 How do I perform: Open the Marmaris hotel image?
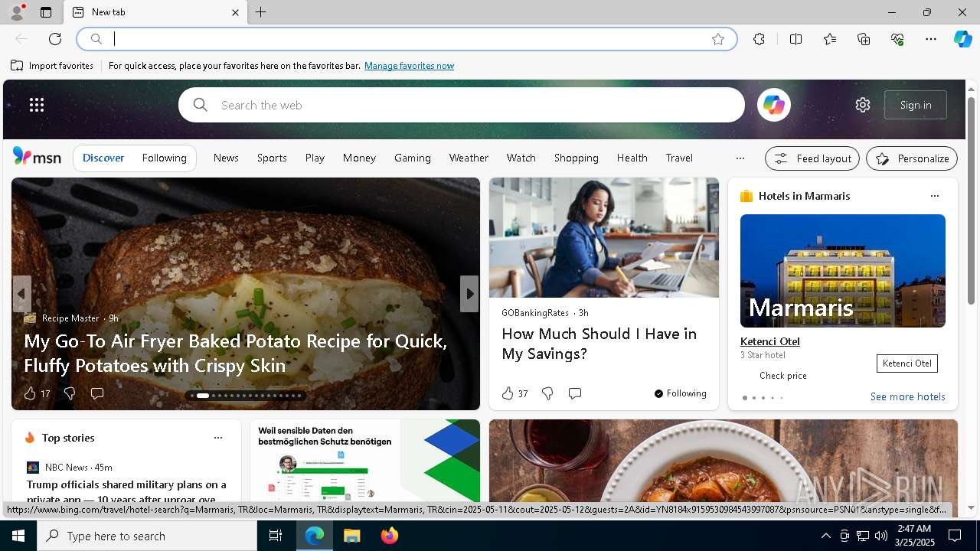click(843, 271)
